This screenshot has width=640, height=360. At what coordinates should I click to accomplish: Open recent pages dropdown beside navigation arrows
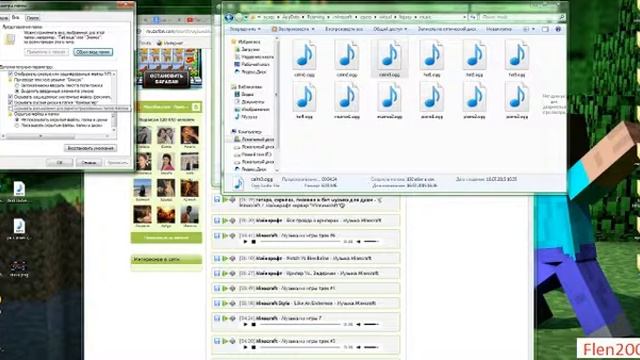246,17
